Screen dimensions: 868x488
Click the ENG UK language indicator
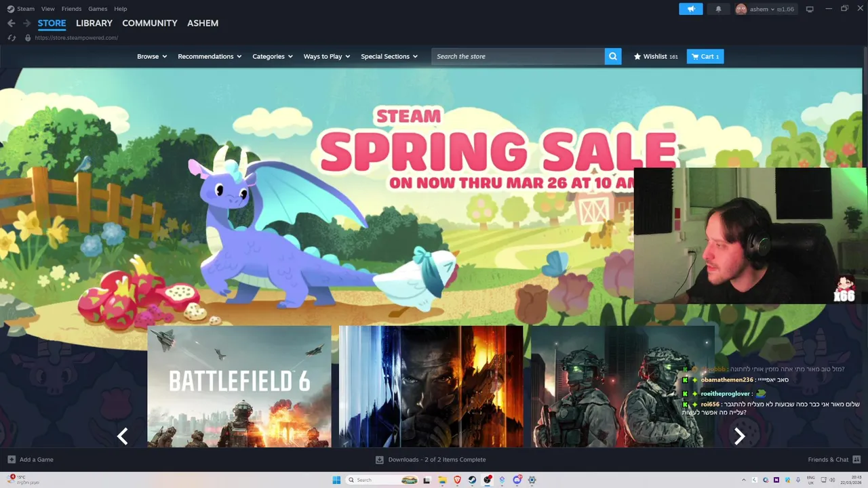click(x=811, y=480)
